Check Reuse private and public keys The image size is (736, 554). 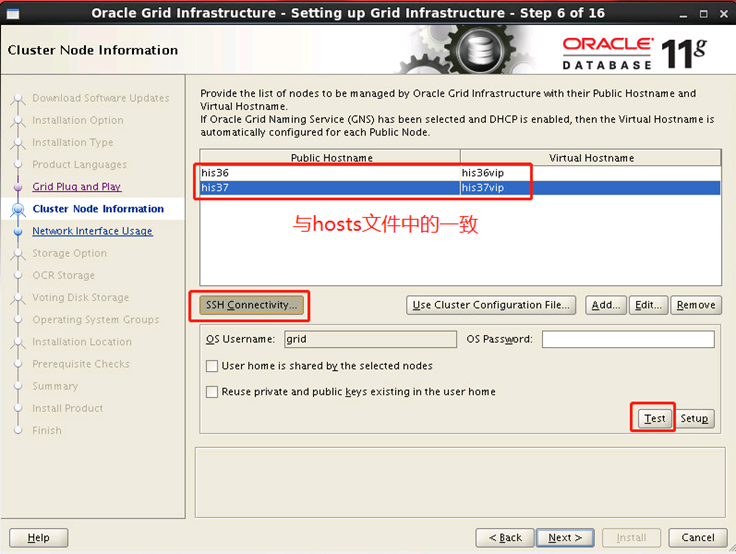coord(212,392)
